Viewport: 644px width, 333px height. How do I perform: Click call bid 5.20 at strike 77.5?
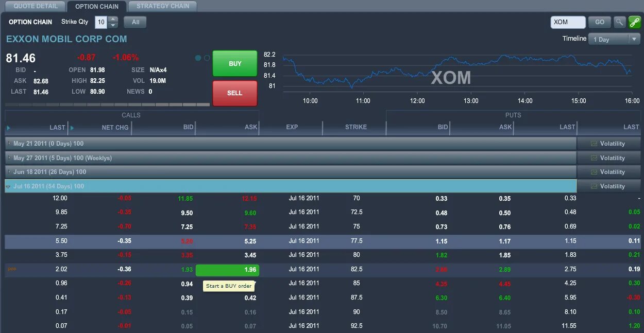(x=187, y=241)
